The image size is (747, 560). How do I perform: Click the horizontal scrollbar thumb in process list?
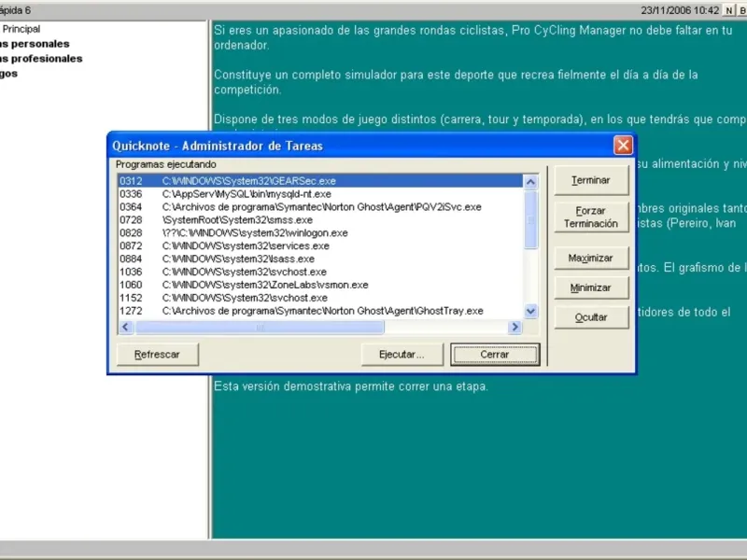[x=260, y=328]
